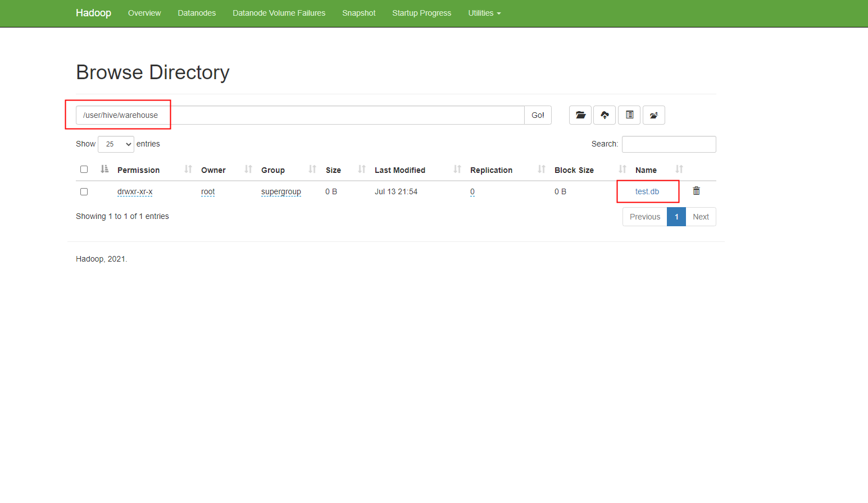Click the create directory folder icon
The image size is (868, 503).
(x=580, y=115)
